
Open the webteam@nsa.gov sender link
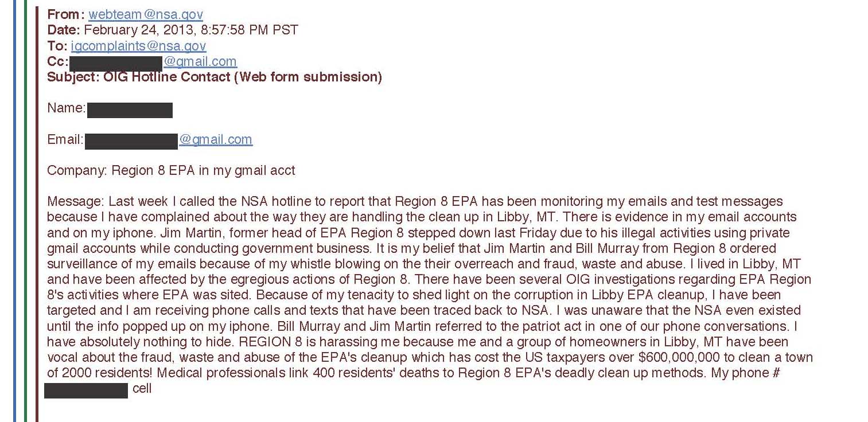click(x=146, y=15)
